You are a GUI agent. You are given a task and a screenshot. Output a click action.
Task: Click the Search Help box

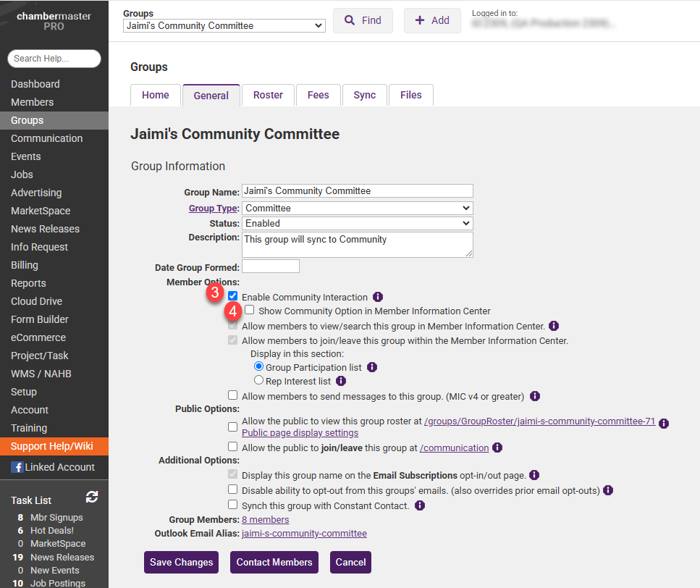(x=54, y=59)
